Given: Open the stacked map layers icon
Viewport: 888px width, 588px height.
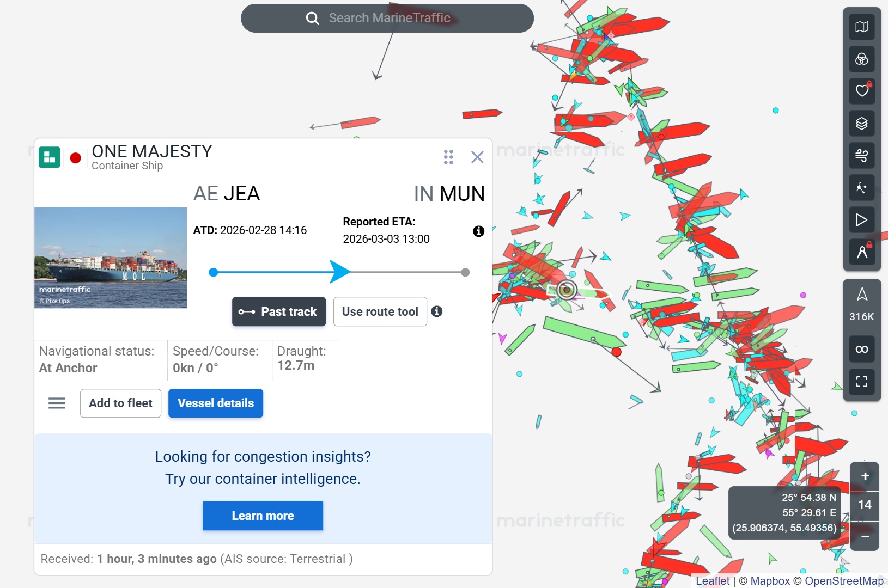Looking at the screenshot, I should point(861,124).
